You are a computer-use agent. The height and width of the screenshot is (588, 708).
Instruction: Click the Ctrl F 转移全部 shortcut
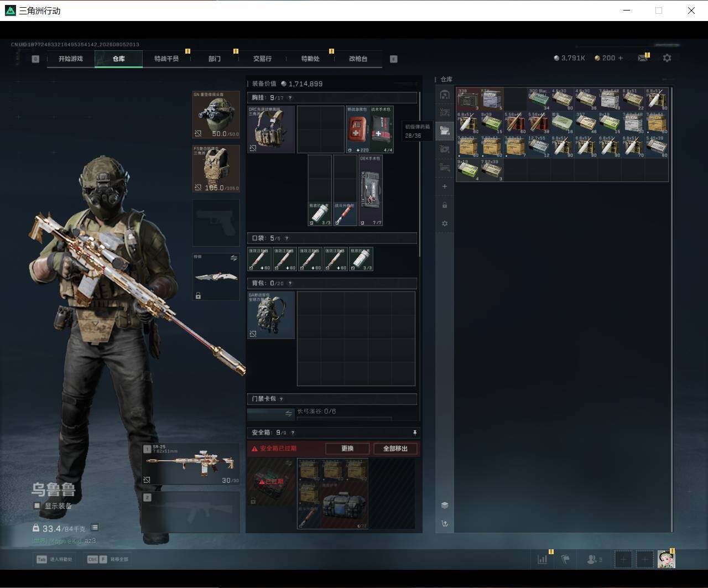(x=108, y=559)
